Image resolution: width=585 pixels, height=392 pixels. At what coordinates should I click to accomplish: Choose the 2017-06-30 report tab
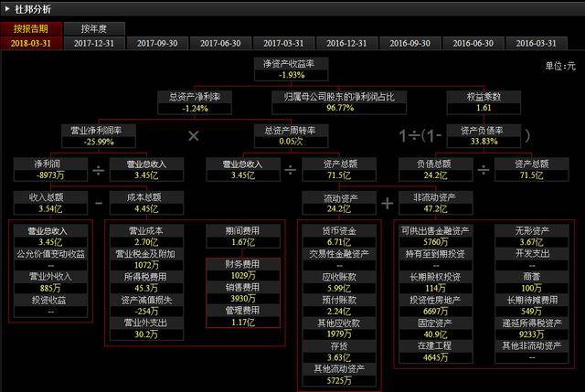tap(221, 43)
